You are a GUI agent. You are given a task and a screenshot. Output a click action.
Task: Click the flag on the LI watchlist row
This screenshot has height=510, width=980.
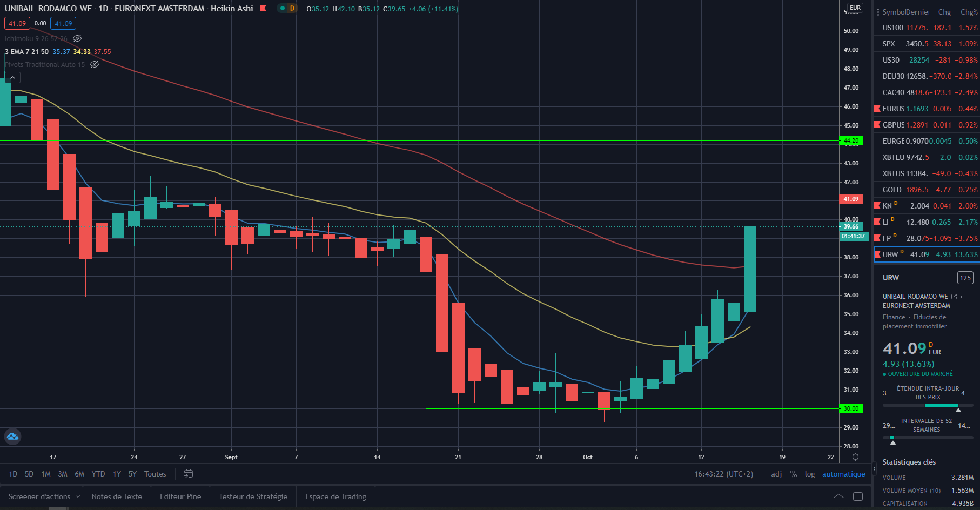877,222
